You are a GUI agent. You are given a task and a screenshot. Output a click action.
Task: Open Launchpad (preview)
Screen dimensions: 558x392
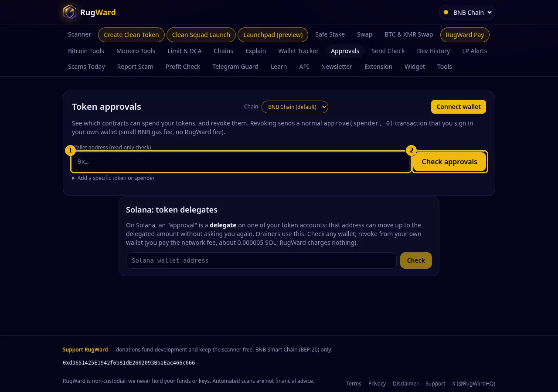coord(273,35)
